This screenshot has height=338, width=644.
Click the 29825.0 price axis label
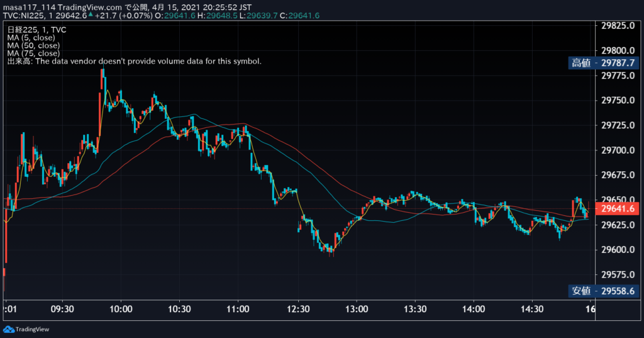[618, 26]
